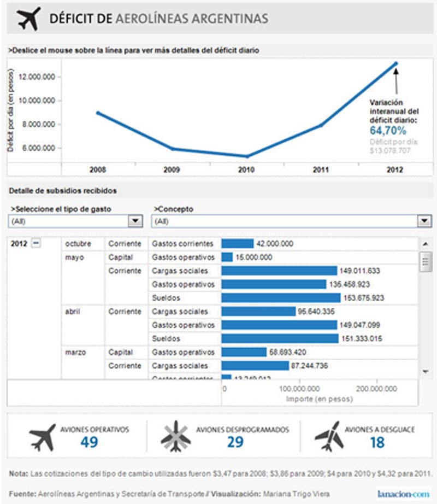The width and height of the screenshot is (437, 504).
Task: Click the 2010 lowest point on the line
Action: coord(247,156)
